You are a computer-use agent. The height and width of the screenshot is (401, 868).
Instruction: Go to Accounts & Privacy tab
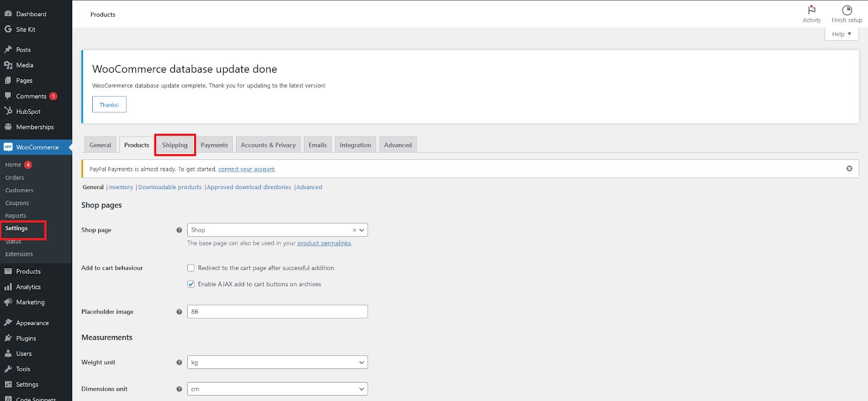(x=268, y=145)
